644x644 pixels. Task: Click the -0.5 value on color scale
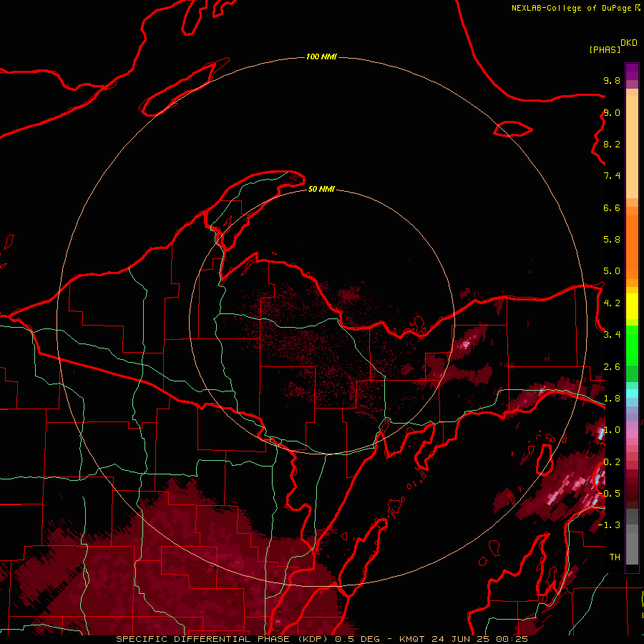pos(609,494)
